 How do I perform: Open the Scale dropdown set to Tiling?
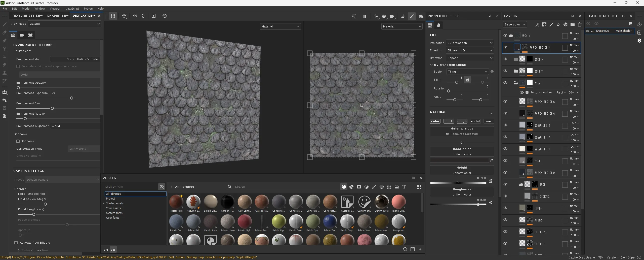pyautogui.click(x=467, y=72)
